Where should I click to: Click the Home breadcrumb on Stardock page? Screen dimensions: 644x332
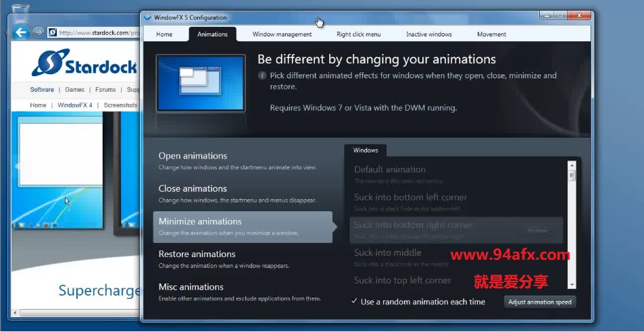[38, 105]
